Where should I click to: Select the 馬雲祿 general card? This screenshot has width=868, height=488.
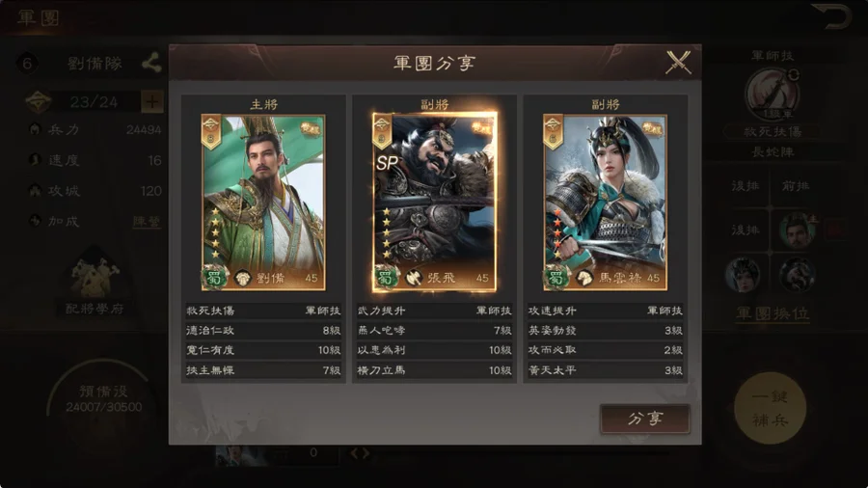pyautogui.click(x=605, y=203)
